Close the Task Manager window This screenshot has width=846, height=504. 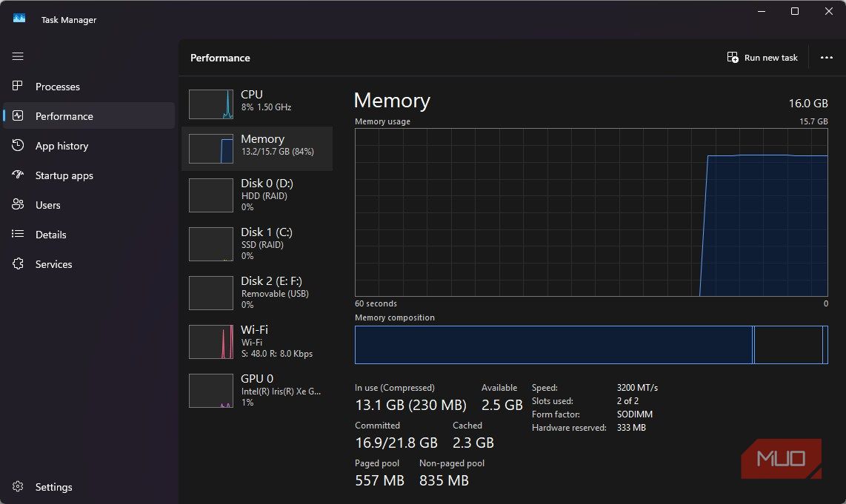(x=829, y=11)
